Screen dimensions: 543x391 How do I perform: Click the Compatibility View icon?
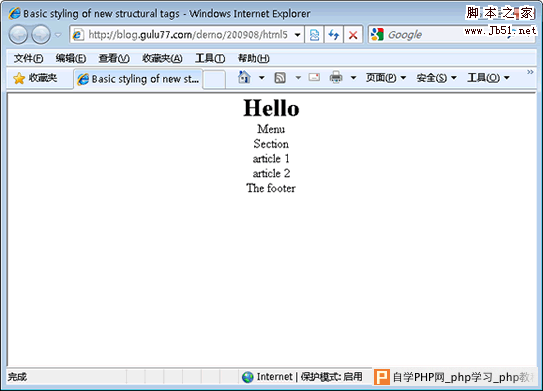coord(314,35)
